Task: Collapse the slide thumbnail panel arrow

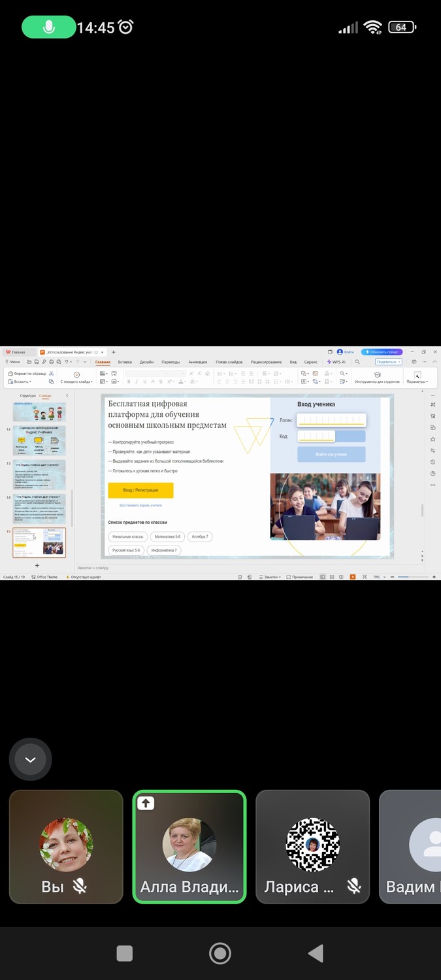Action: [67, 396]
